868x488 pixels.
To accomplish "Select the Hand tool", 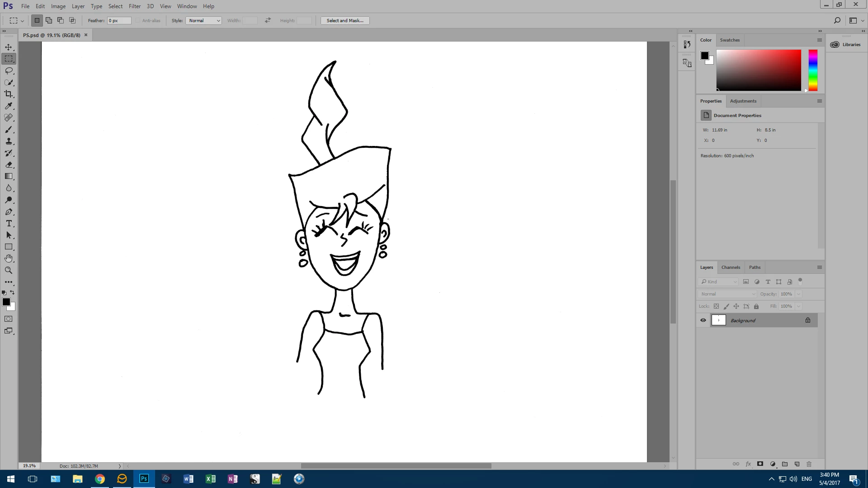I will (9, 258).
